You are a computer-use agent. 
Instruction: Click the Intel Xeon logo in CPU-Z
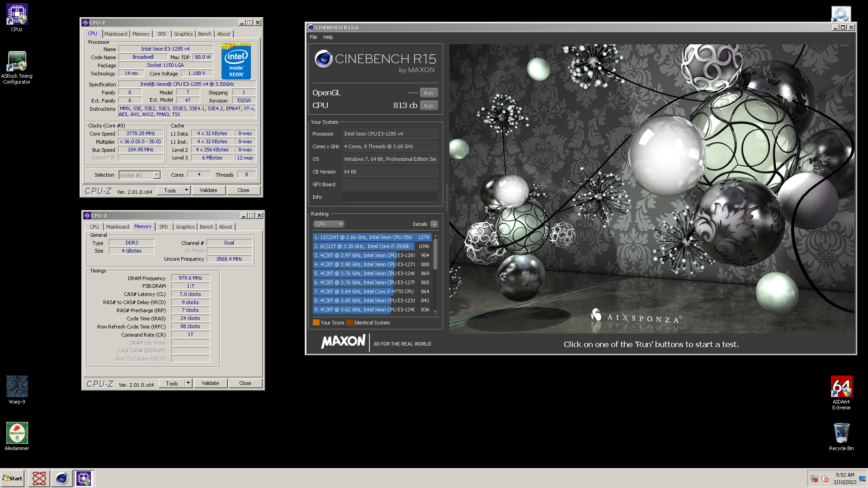(x=236, y=61)
